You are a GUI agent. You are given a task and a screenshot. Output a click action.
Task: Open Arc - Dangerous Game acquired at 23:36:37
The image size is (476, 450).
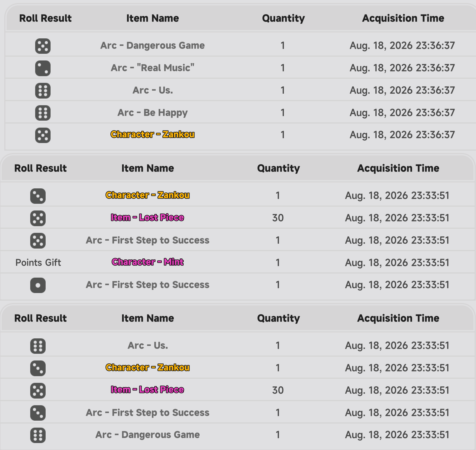point(153,46)
